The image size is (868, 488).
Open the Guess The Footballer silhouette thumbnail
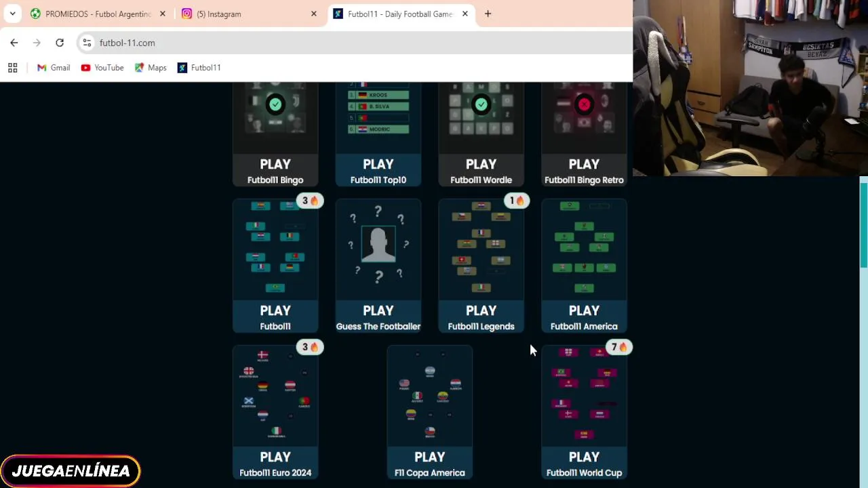(x=378, y=249)
